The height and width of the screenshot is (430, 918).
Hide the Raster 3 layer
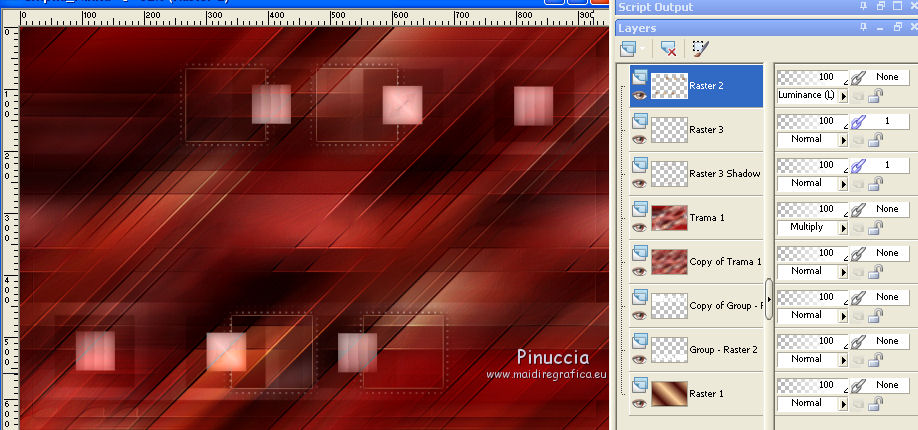pyautogui.click(x=639, y=139)
